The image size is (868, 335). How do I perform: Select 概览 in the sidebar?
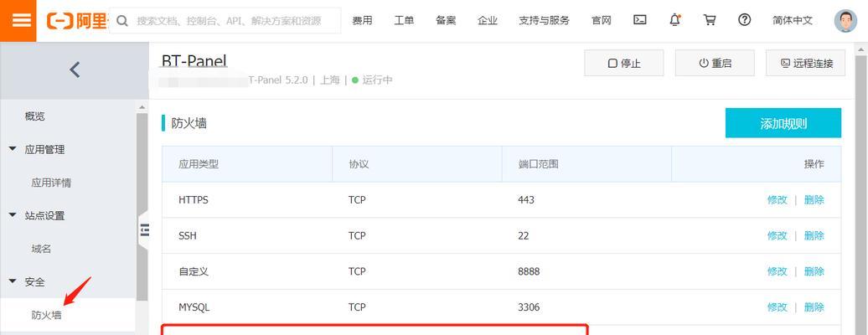pyautogui.click(x=35, y=116)
